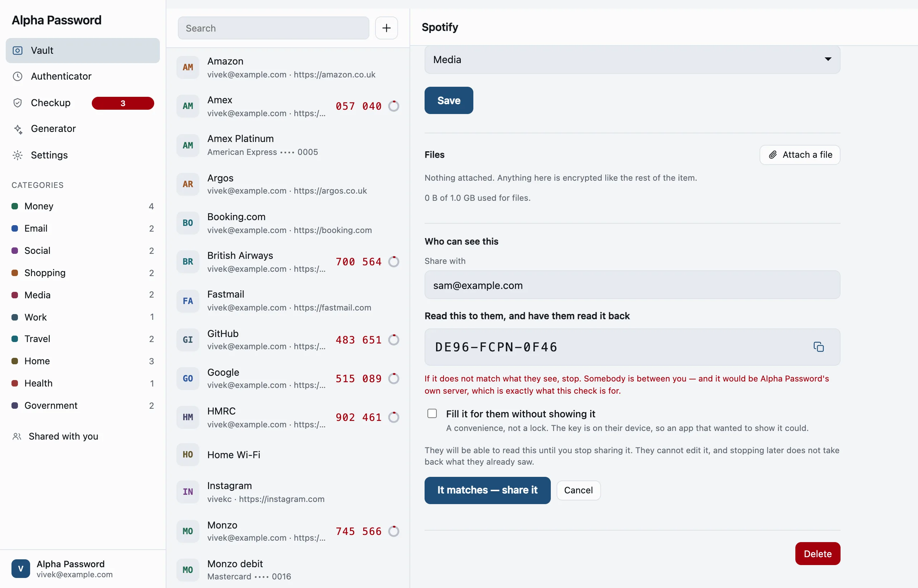Filter by the Email category
This screenshot has height=588, width=918.
pyautogui.click(x=82, y=228)
